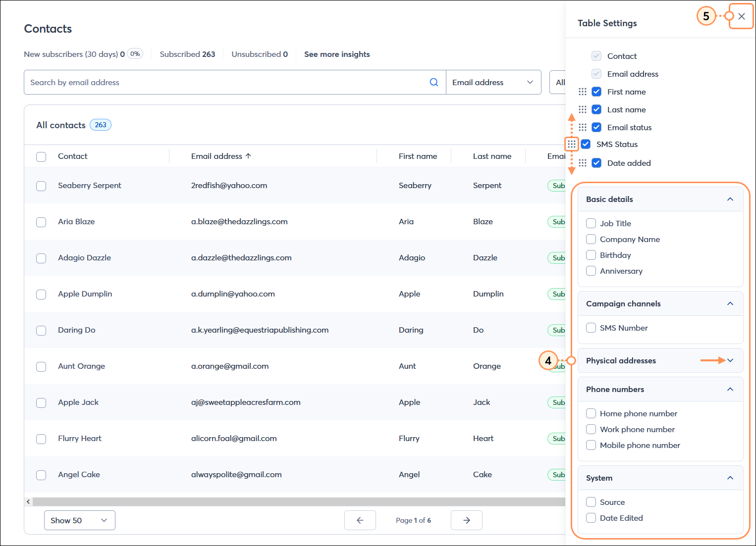Click the 263 badge next to All contacts
The width and height of the screenshot is (756, 546).
[x=101, y=125]
